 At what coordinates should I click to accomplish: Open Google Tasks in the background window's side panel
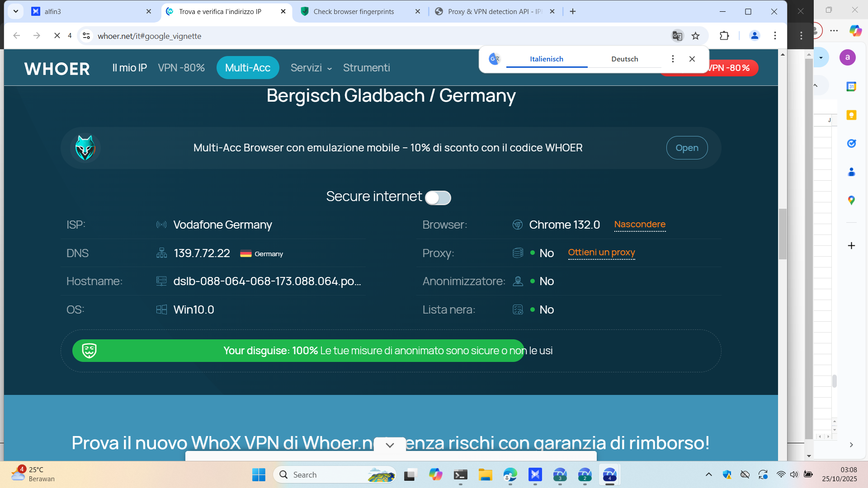point(851,143)
